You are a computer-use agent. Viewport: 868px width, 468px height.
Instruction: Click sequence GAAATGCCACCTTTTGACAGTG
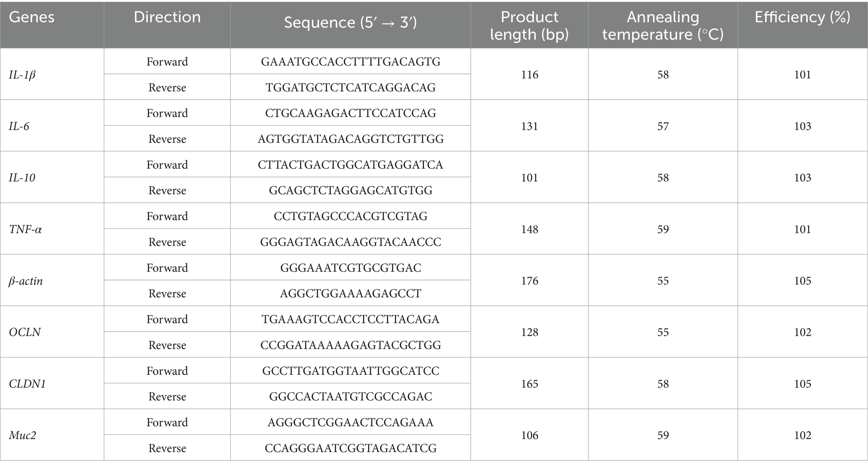pos(350,62)
